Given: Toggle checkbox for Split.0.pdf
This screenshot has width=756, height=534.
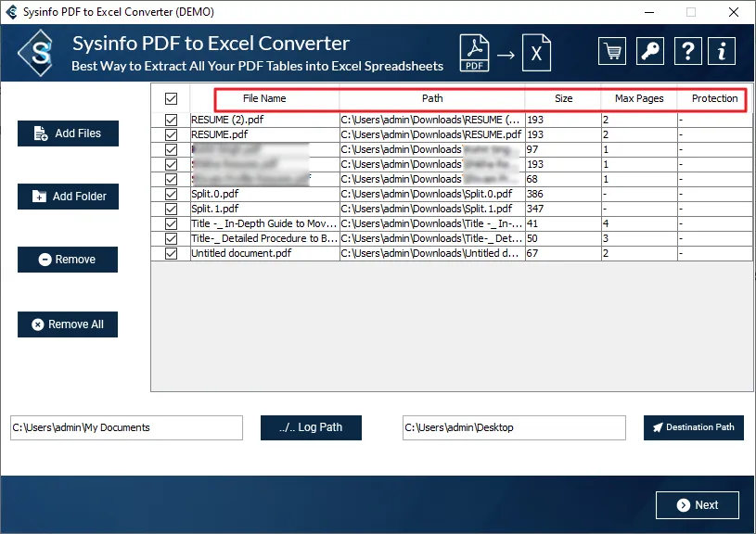Looking at the screenshot, I should point(171,194).
